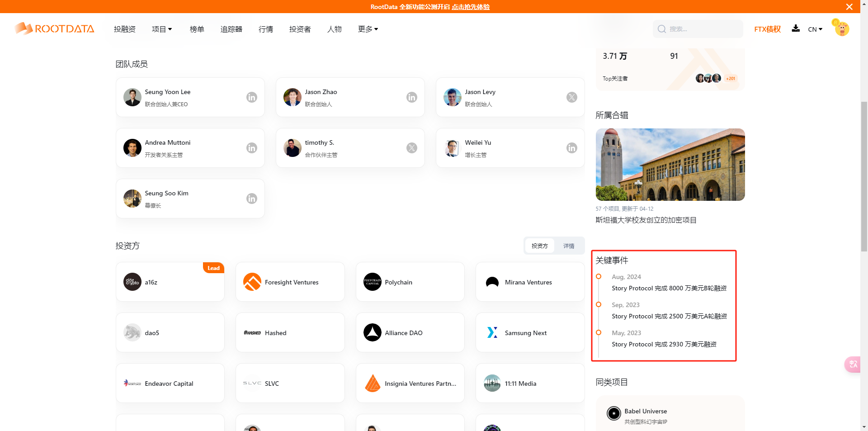Viewport: 868px width, 431px height.
Task: Expand the 项目 dropdown menu
Action: (162, 29)
